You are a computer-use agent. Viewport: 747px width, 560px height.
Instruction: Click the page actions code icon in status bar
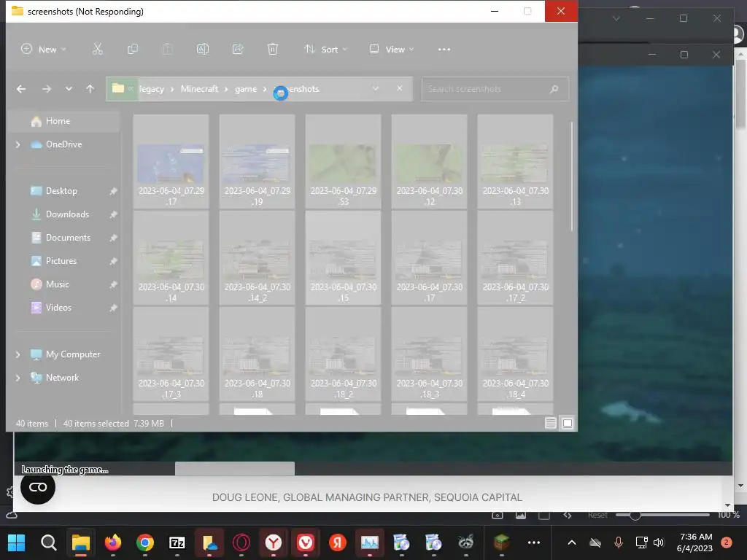pyautogui.click(x=568, y=516)
